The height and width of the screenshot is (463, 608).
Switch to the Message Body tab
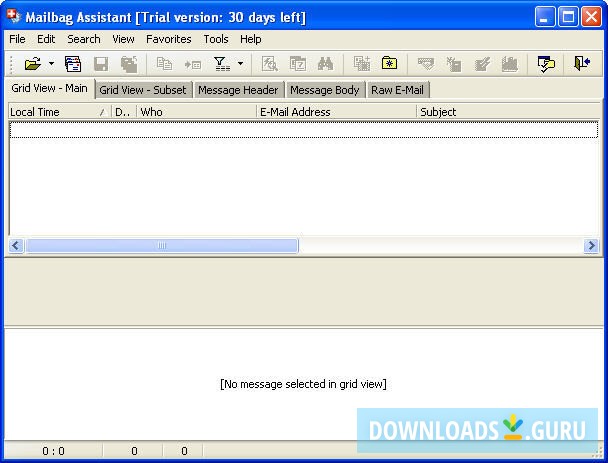325,90
